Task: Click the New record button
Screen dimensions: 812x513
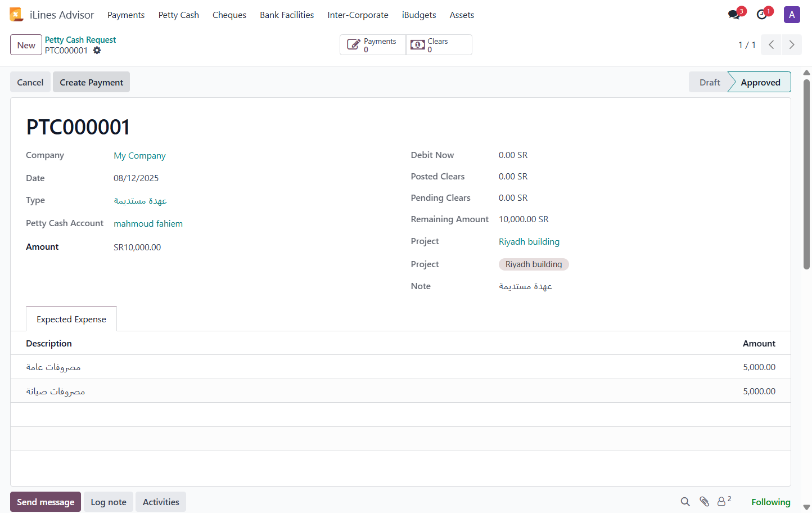Action: (26, 45)
